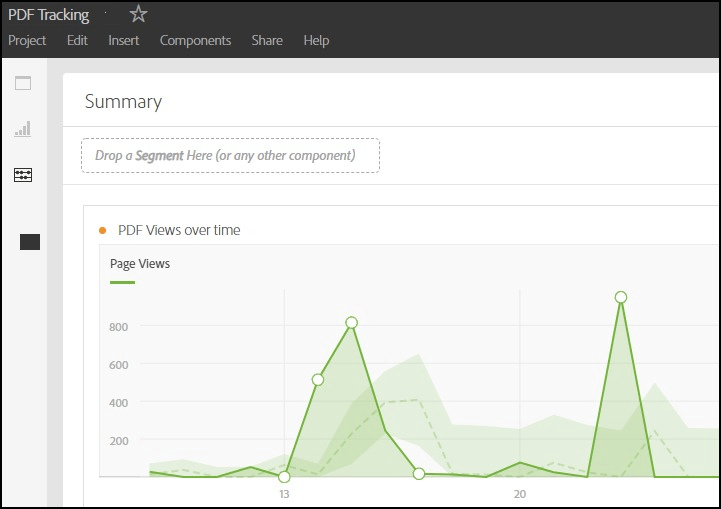The image size is (721, 509).
Task: Click the 600 y-axis label
Action: [x=119, y=365]
